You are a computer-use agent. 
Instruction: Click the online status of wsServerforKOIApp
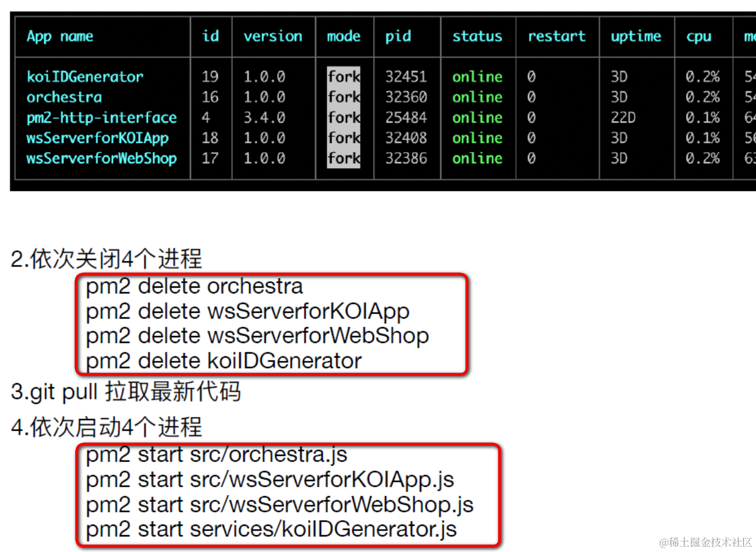[x=477, y=138]
